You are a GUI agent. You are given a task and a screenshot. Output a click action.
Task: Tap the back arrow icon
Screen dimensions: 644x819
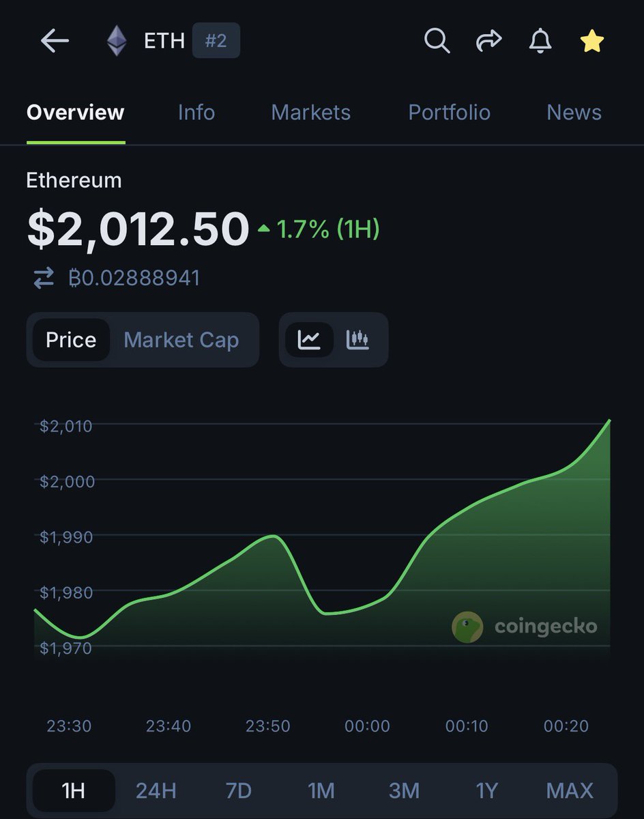point(55,41)
